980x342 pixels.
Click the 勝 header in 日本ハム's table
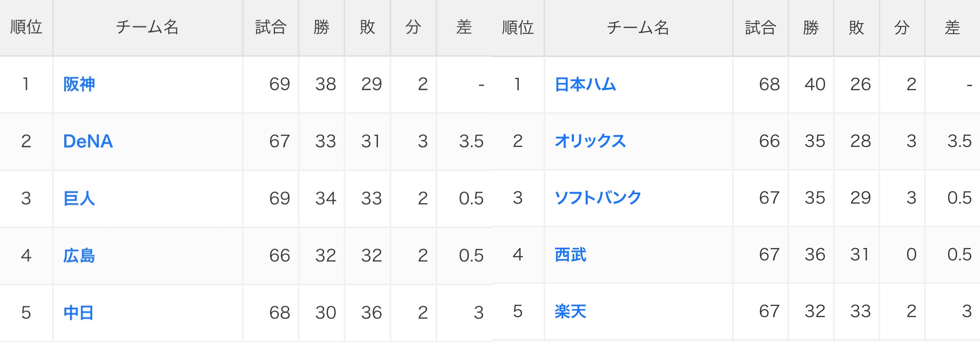[811, 28]
